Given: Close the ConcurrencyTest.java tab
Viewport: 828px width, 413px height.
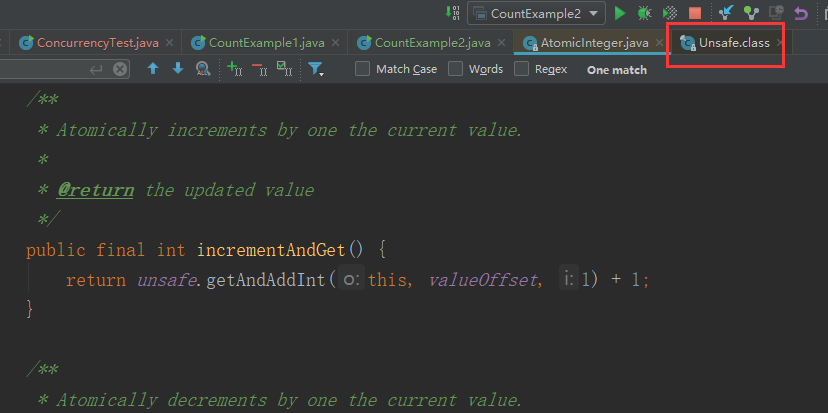Looking at the screenshot, I should [169, 43].
